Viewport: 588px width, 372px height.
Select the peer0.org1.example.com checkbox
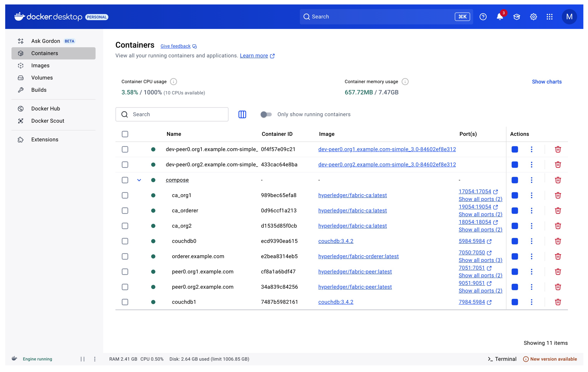click(125, 272)
